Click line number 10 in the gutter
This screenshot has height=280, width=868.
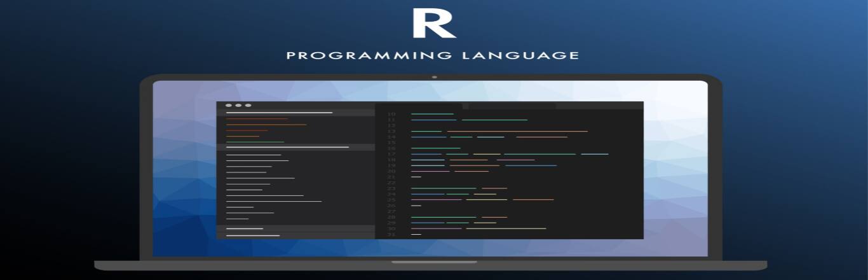tap(391, 114)
